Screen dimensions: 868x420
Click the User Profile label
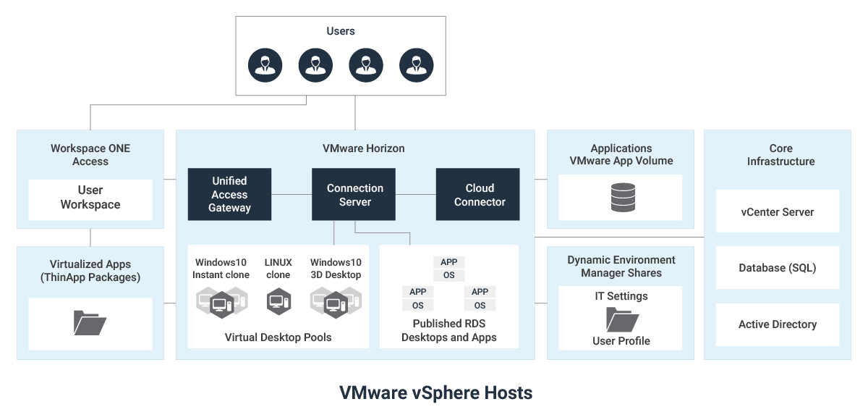tap(621, 341)
